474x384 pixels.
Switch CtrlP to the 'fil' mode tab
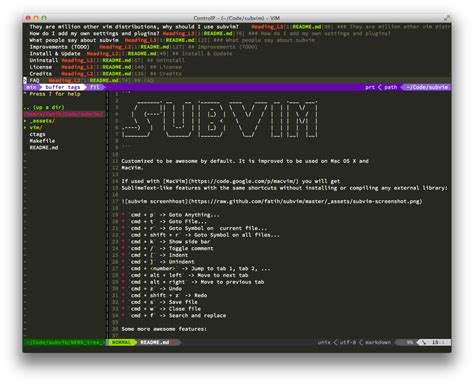coord(95,87)
